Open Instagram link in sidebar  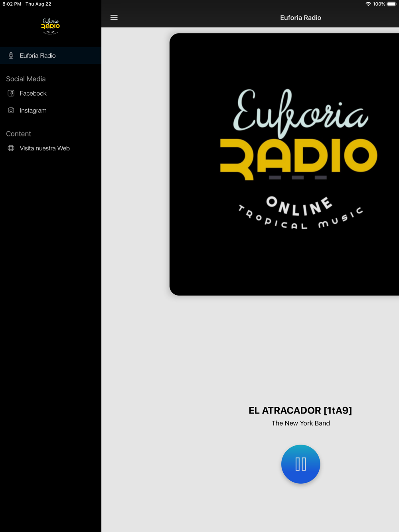pos(51,110)
